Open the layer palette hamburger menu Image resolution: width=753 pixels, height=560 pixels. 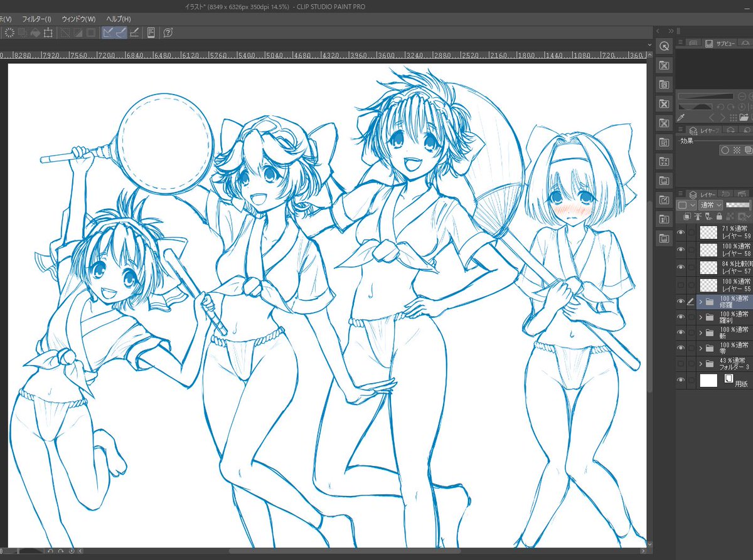coord(680,194)
